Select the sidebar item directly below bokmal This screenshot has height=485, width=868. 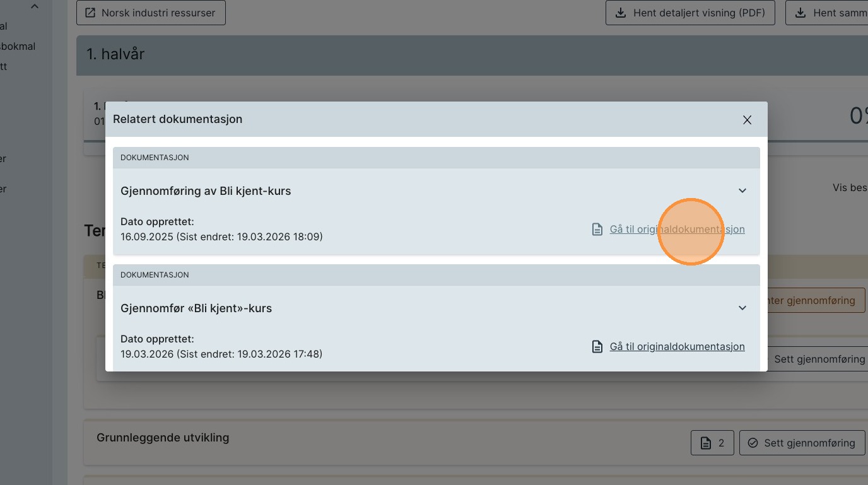point(4,66)
